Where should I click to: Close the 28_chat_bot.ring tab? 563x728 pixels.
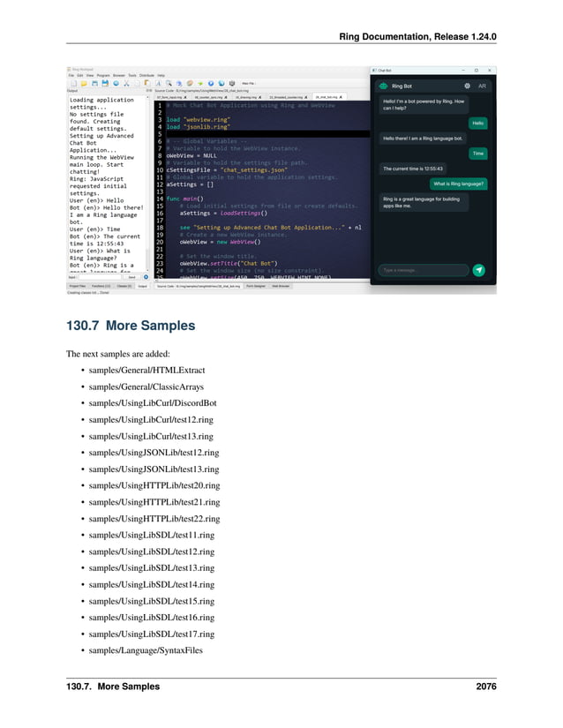point(341,97)
